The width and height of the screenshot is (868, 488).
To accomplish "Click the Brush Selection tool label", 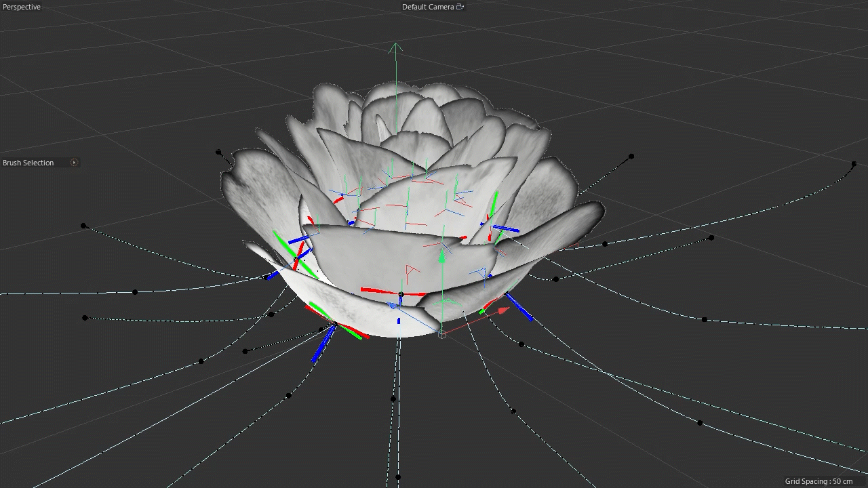I will pos(28,163).
